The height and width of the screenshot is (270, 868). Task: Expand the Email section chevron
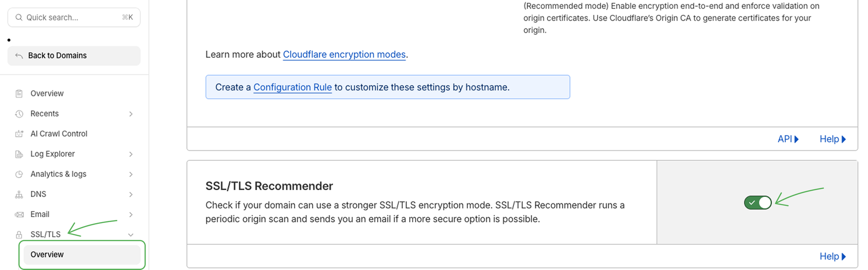[131, 214]
